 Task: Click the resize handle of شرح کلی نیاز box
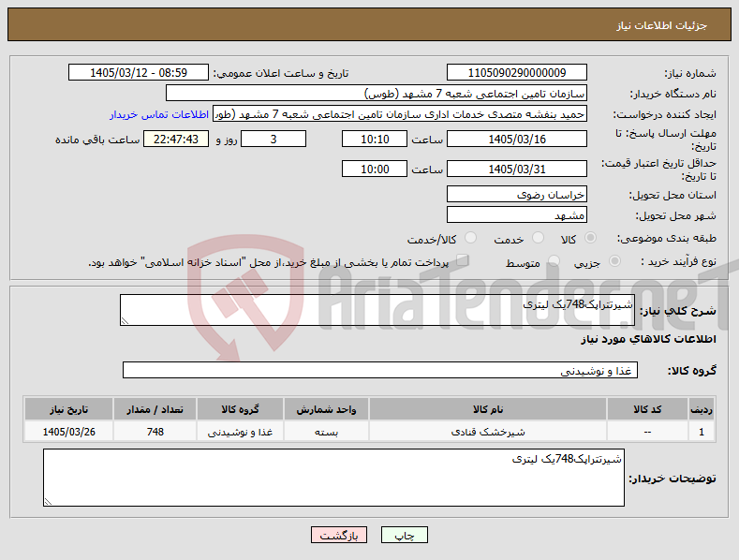pyautogui.click(x=125, y=321)
